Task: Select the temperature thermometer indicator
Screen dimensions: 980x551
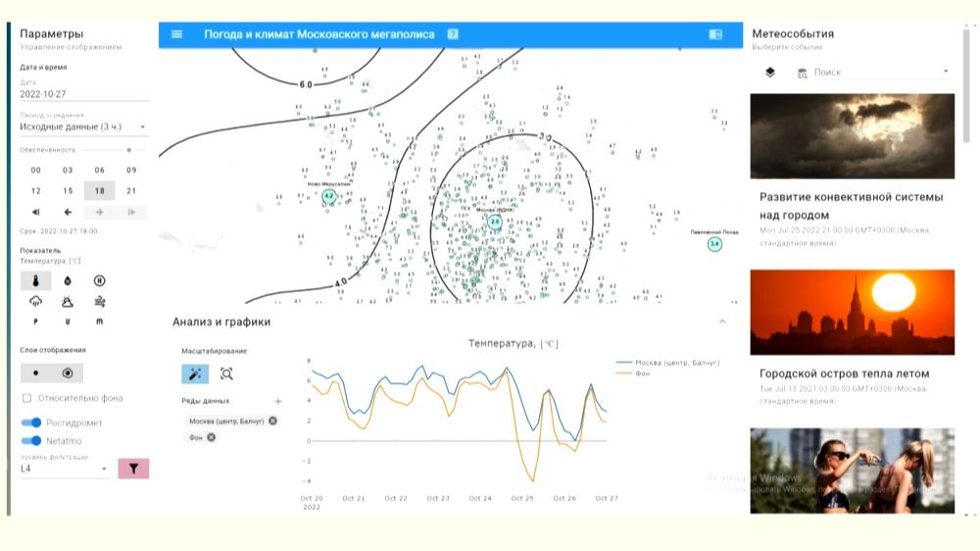Action: (35, 280)
